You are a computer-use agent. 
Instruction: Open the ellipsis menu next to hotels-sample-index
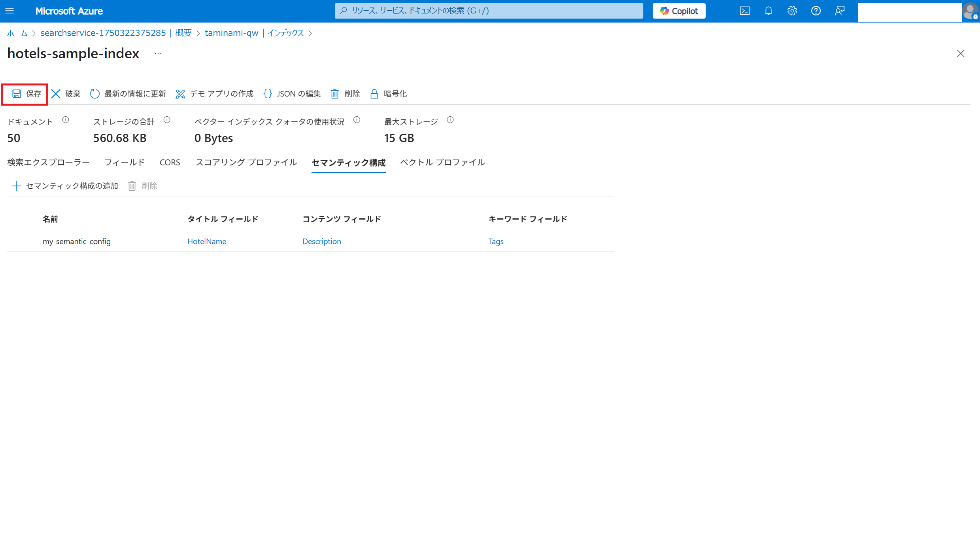158,53
